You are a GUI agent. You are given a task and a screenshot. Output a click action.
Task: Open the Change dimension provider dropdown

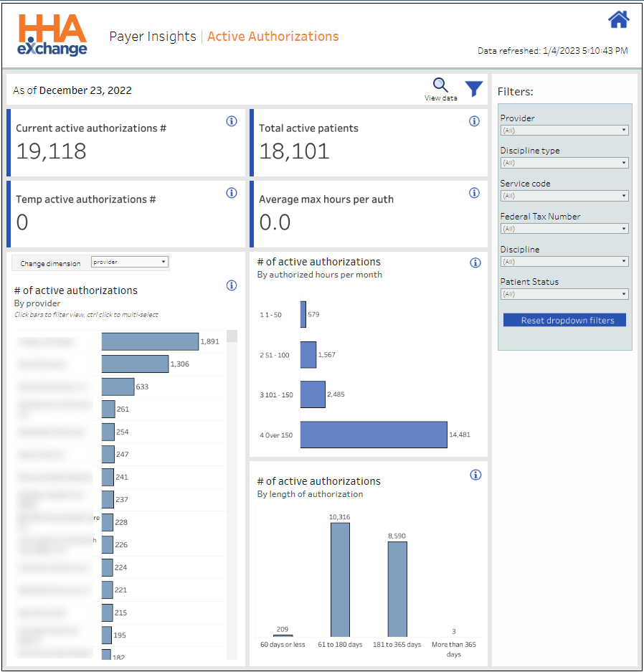click(x=130, y=262)
